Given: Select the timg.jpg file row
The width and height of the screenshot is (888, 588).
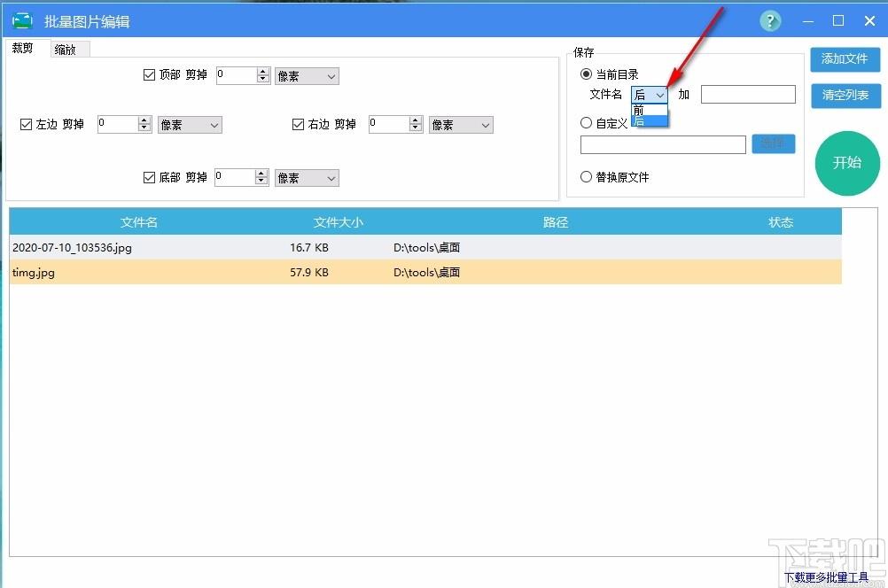Looking at the screenshot, I should click(425, 272).
